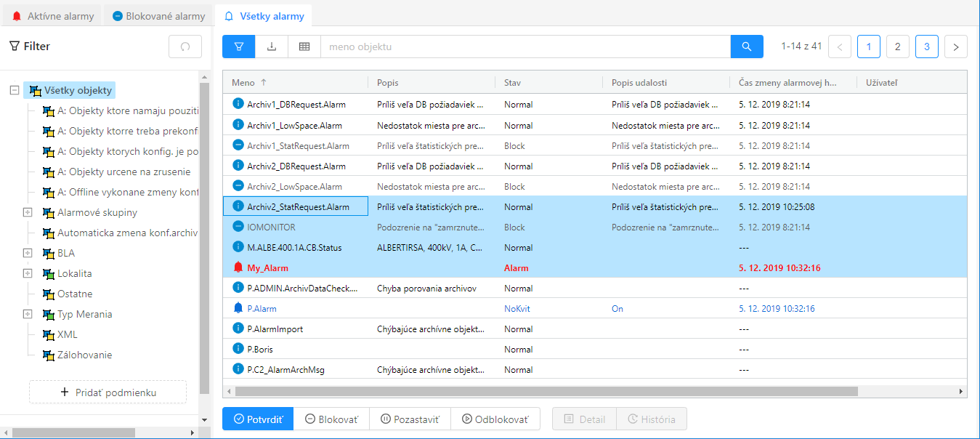Expand the Alarmové skupiny tree node
This screenshot has width=980, height=439.
(x=28, y=213)
